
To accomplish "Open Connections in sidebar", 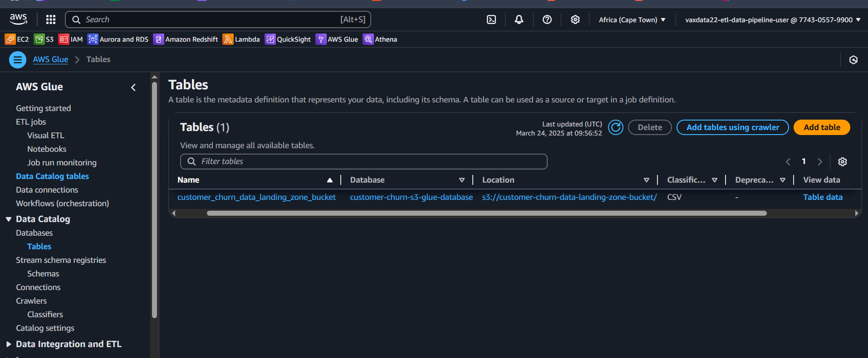I will 38,287.
